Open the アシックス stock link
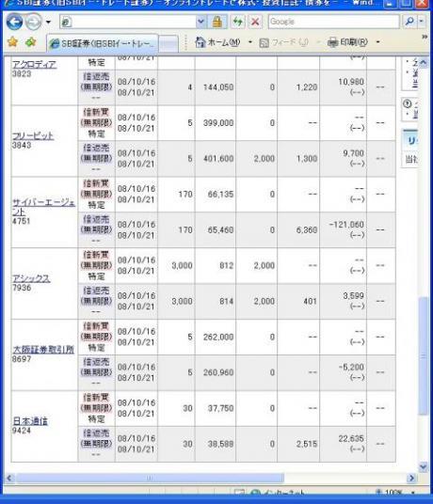This screenshot has width=433, height=504. [x=31, y=278]
